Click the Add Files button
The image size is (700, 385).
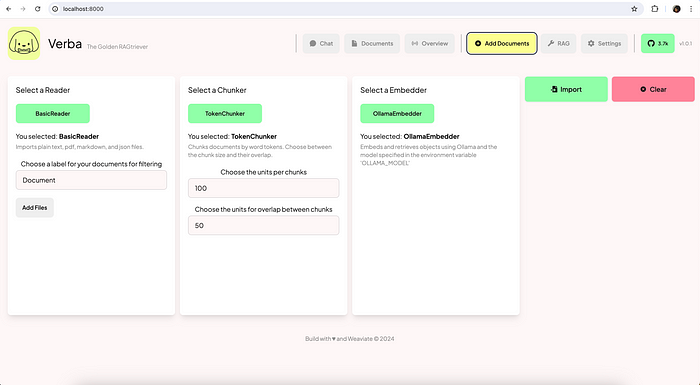click(x=35, y=208)
